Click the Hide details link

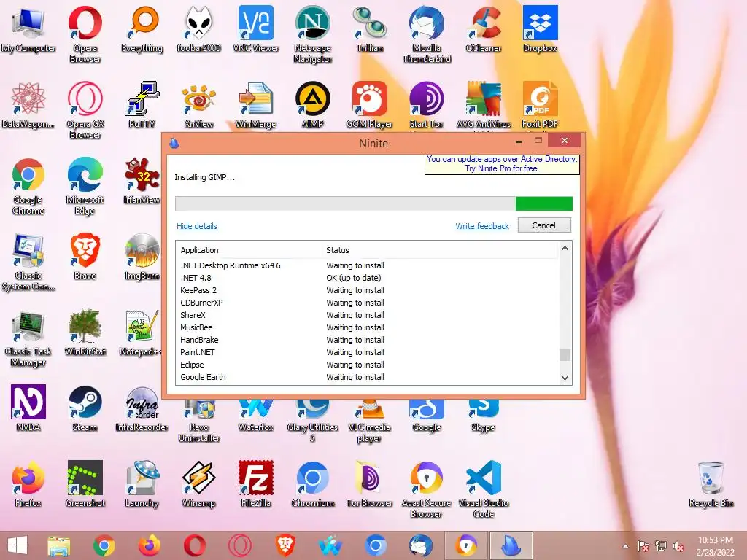coord(197,226)
